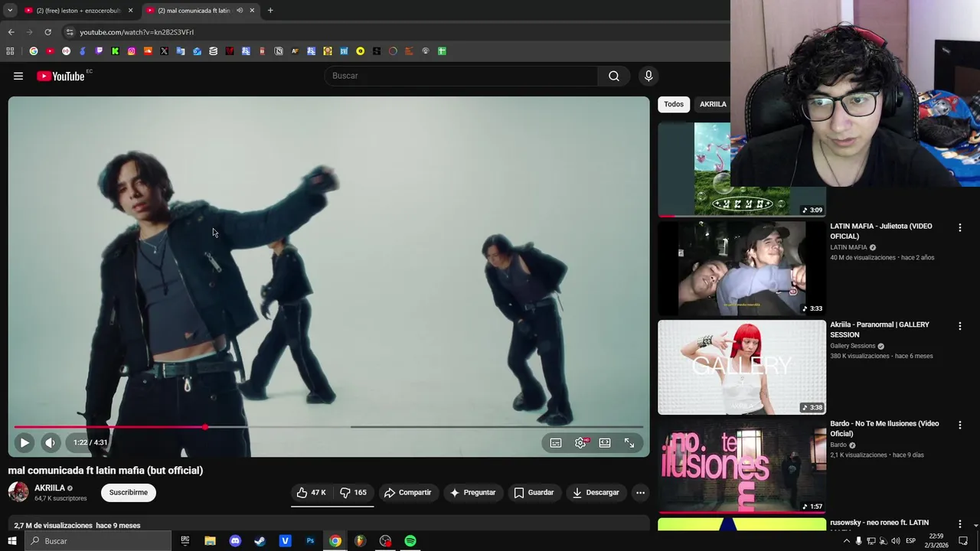Close the leston + enzocerobulto tab
980x551 pixels.
point(130,11)
